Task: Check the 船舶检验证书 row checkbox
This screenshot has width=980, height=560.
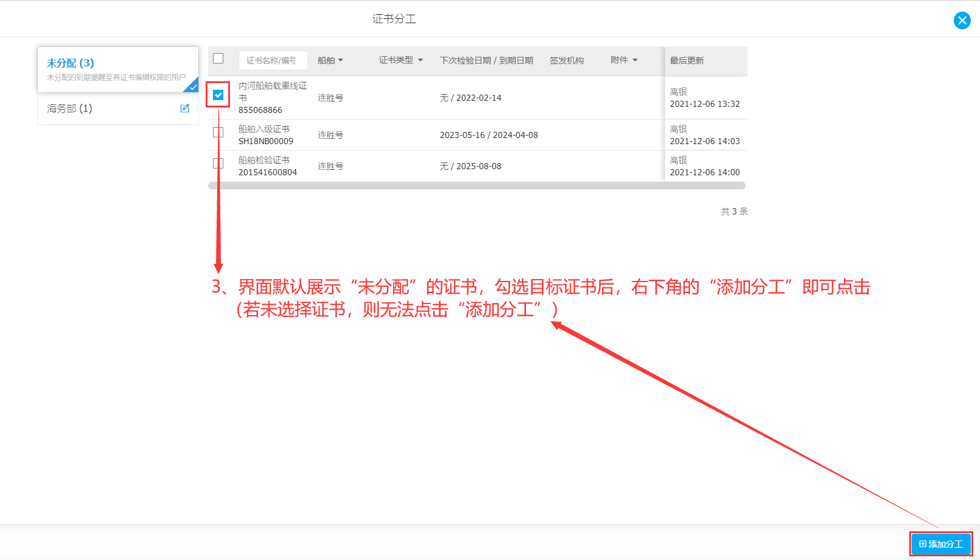Action: tap(218, 163)
